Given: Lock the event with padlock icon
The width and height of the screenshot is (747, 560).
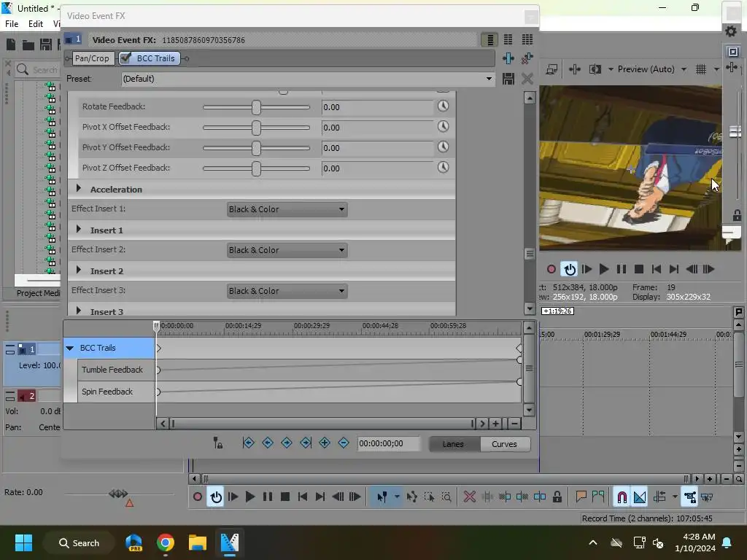Looking at the screenshot, I should click(557, 497).
